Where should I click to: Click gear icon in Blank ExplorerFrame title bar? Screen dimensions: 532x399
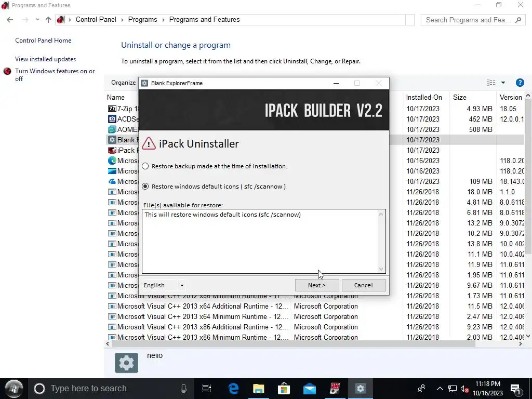point(144,83)
